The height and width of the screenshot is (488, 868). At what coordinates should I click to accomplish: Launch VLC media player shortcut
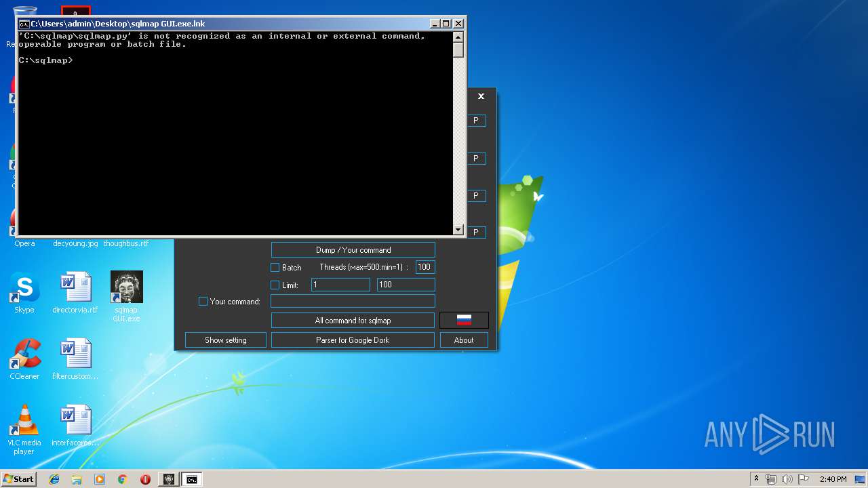pos(24,430)
